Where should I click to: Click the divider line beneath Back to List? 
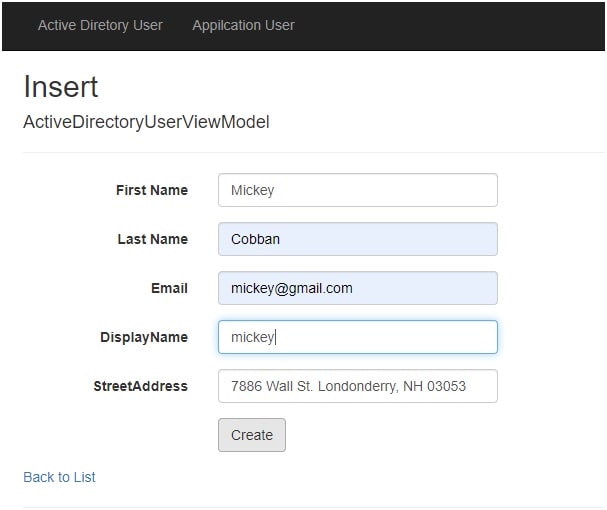coord(314,507)
